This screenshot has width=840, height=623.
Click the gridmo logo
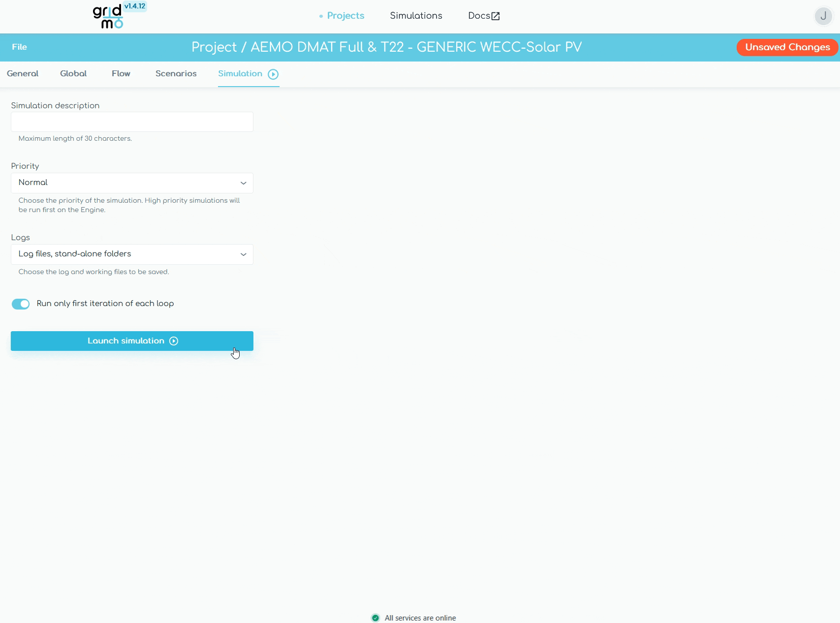coord(108,17)
